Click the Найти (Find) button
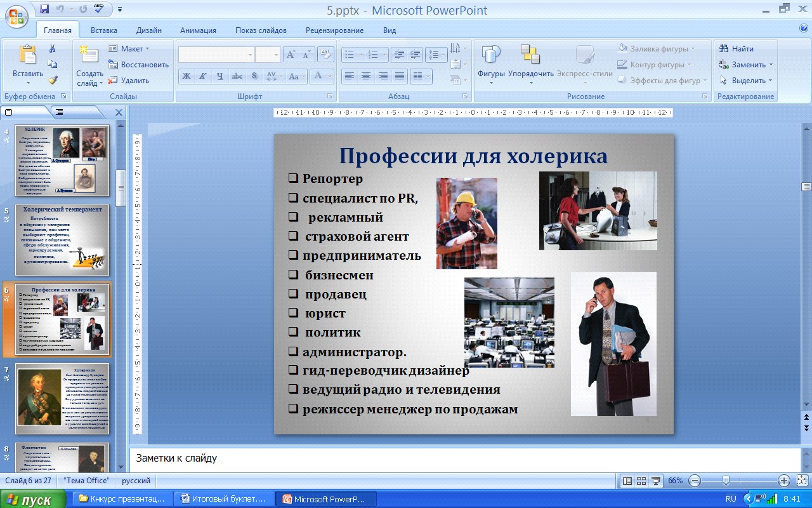The width and height of the screenshot is (812, 508). 737,48
